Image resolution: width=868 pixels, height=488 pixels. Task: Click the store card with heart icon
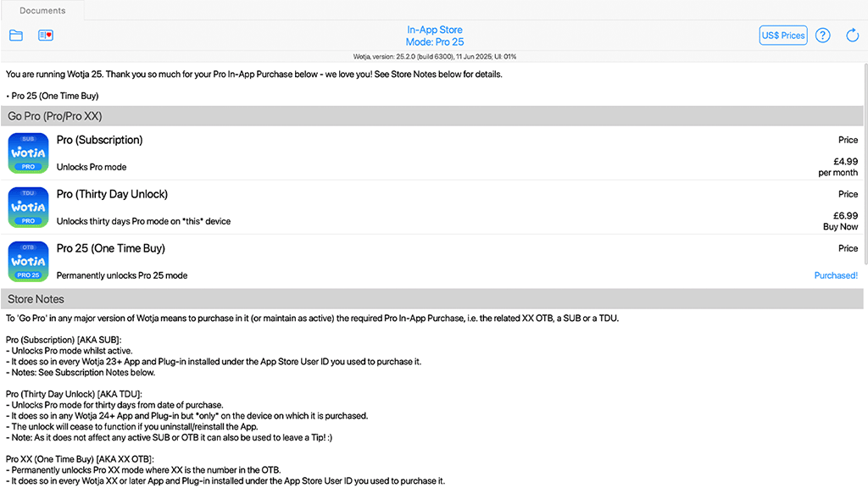pos(46,35)
